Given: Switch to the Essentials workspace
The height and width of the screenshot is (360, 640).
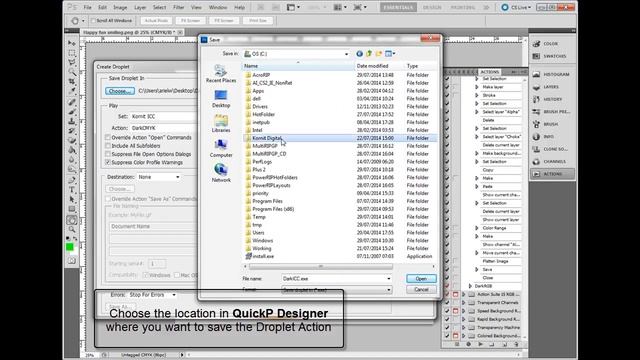Looking at the screenshot, I should (398, 7).
